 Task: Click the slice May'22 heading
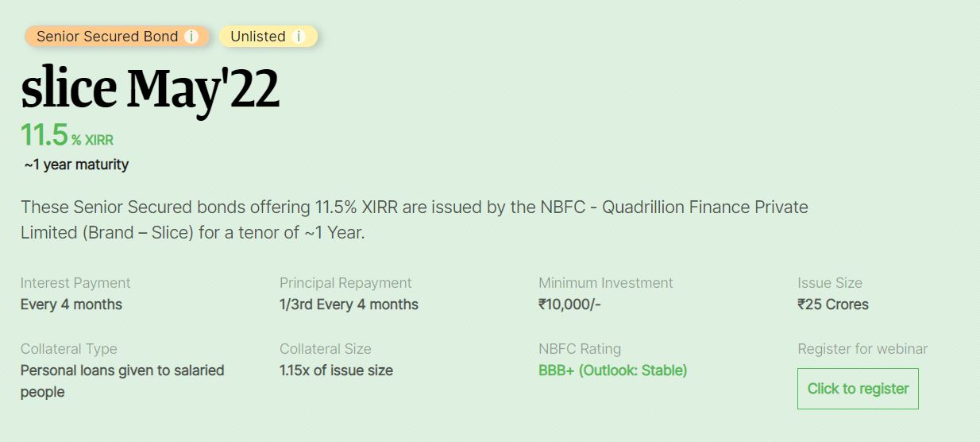[x=150, y=89]
